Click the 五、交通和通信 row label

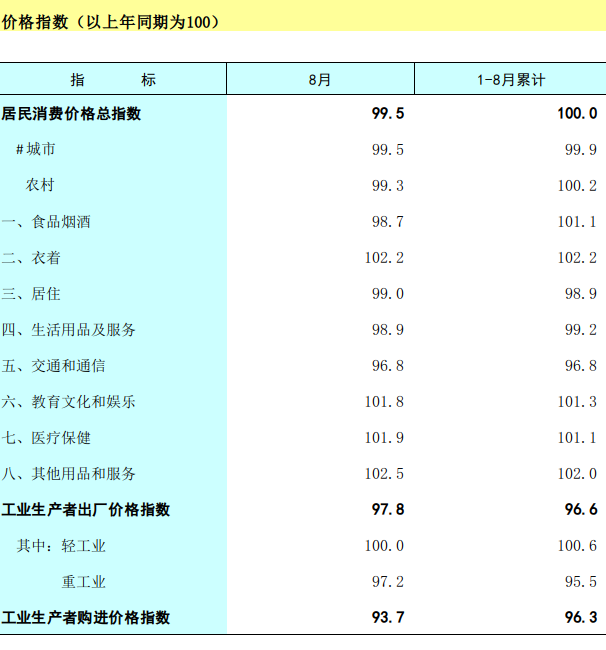click(53, 366)
